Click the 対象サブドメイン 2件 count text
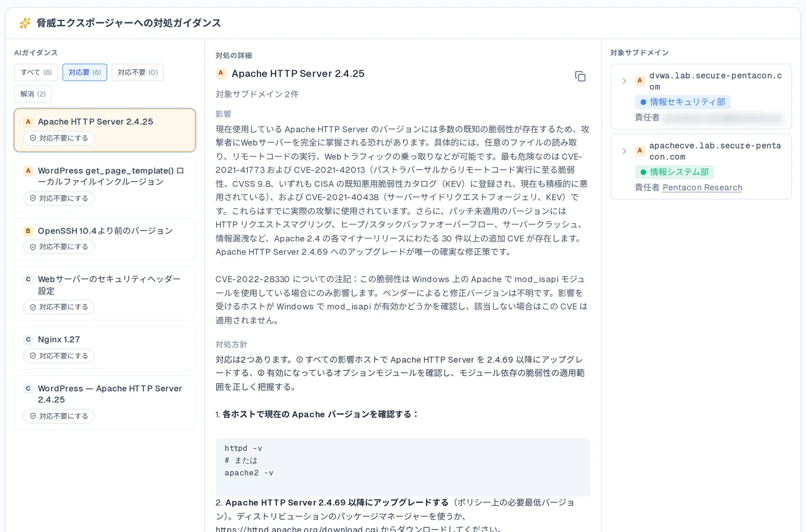This screenshot has height=532, width=806. (257, 95)
